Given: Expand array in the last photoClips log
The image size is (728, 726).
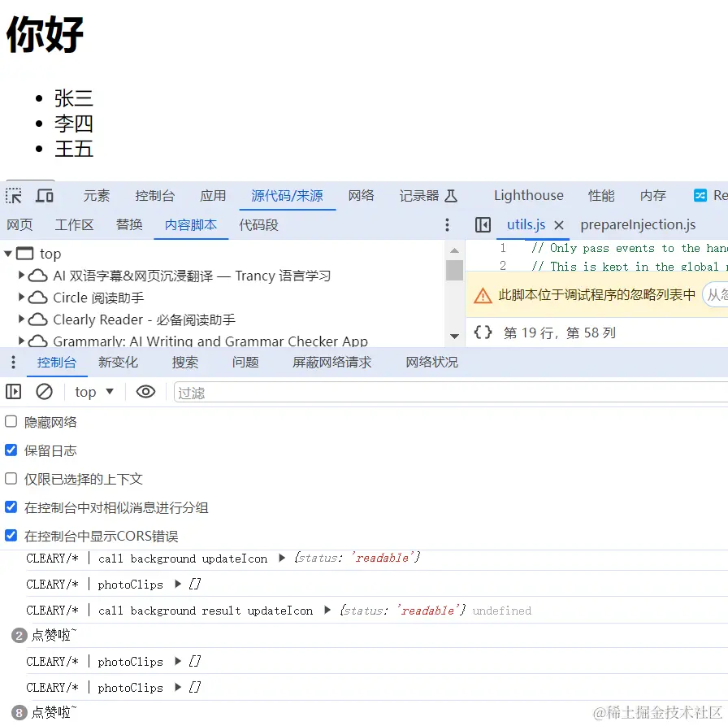Looking at the screenshot, I should 178,687.
